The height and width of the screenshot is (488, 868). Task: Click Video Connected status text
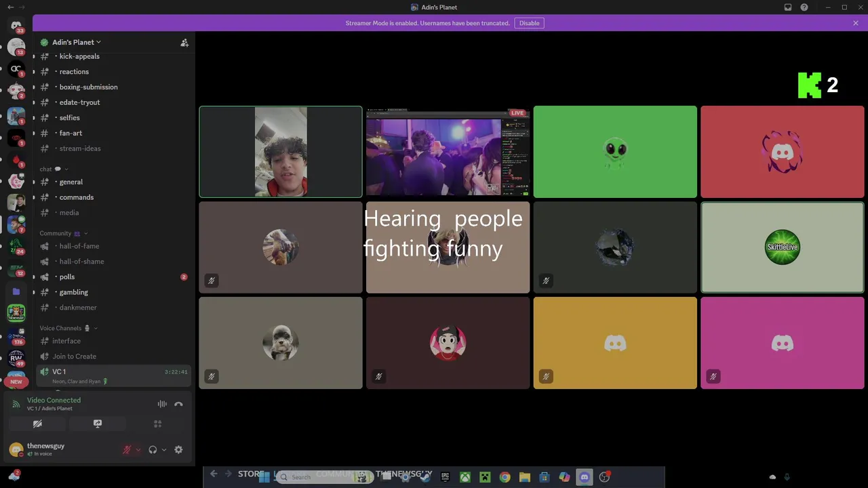pos(54,400)
